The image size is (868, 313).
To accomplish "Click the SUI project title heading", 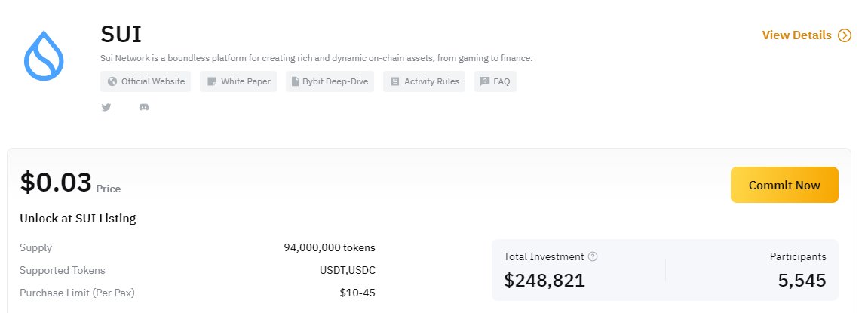I will pyautogui.click(x=121, y=35).
